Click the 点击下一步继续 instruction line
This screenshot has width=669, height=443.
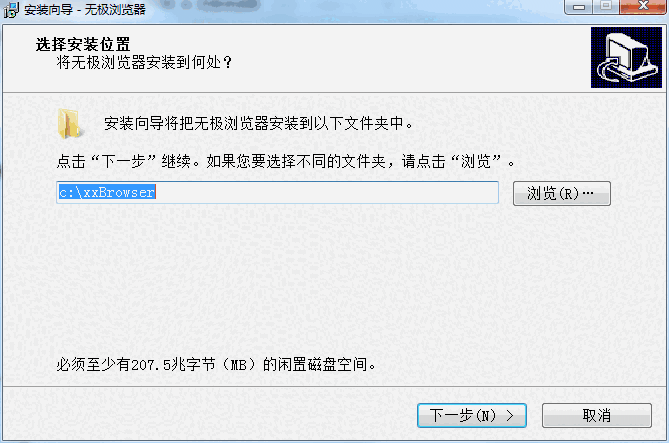(286, 161)
